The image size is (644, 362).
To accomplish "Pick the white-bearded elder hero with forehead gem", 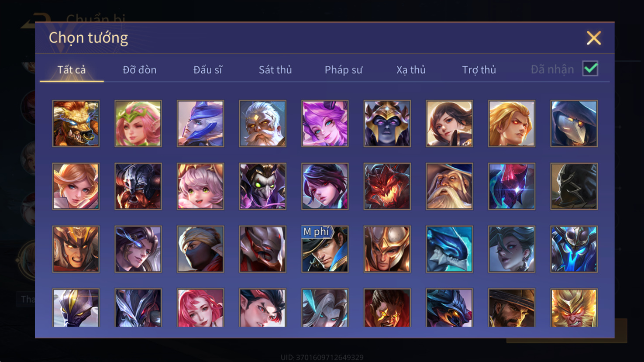I will 263,124.
